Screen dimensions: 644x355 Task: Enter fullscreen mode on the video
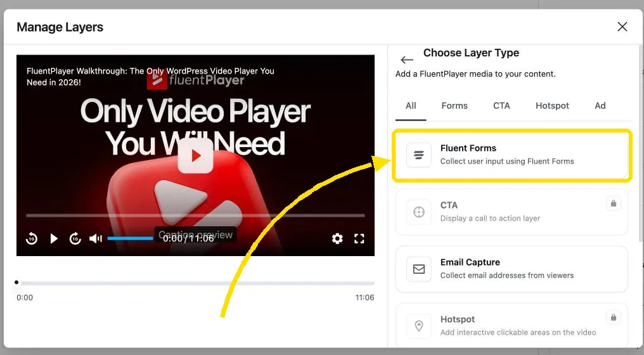click(359, 238)
